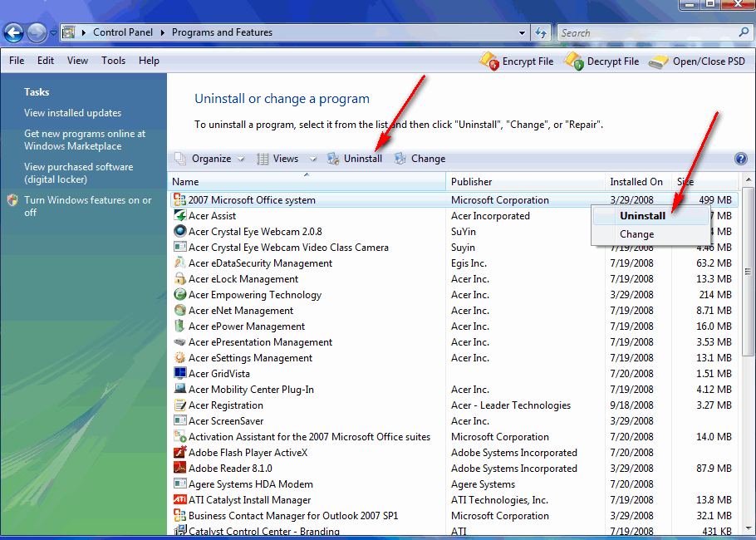The width and height of the screenshot is (756, 540).
Task: Choose Uninstall from the context menu
Action: (x=650, y=216)
